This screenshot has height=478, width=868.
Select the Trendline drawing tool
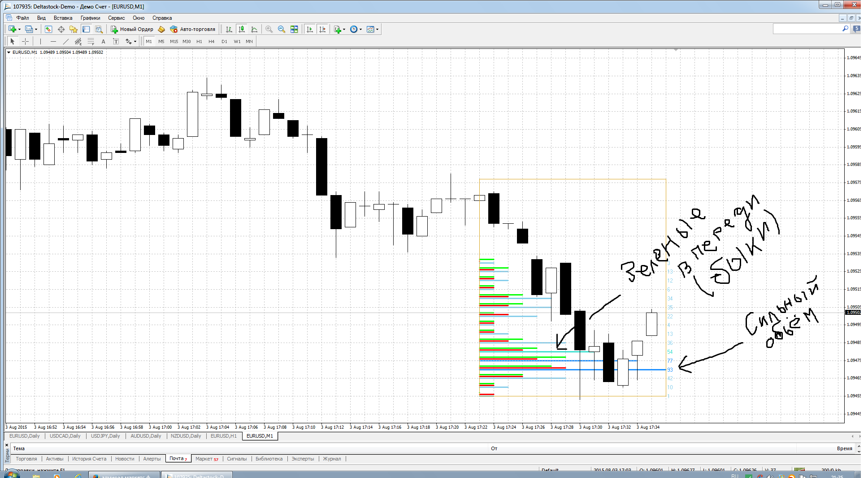66,41
